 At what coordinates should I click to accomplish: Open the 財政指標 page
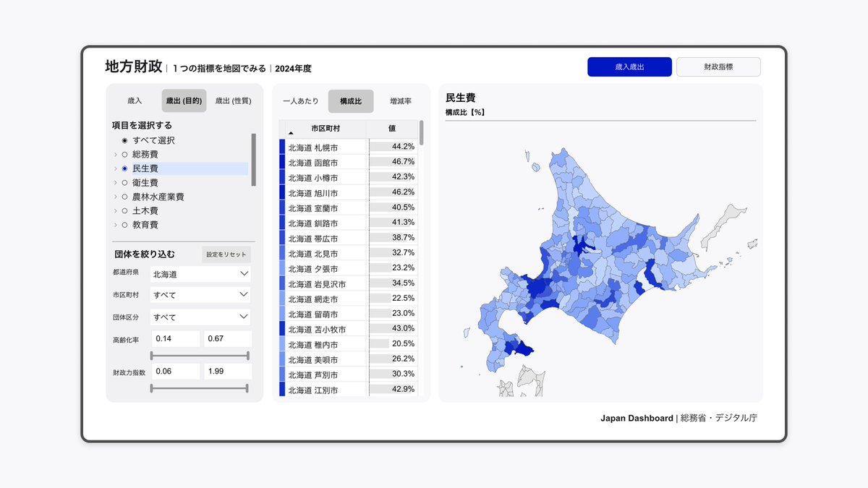click(718, 66)
